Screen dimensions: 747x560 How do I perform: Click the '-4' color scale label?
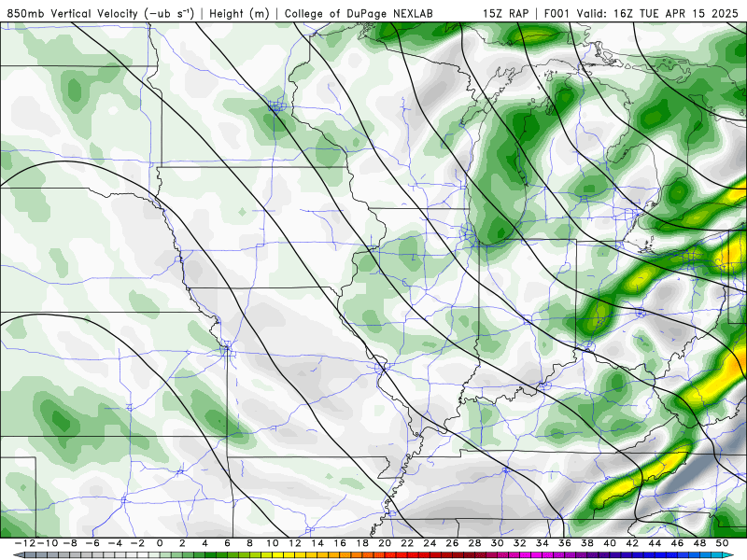[115, 543]
